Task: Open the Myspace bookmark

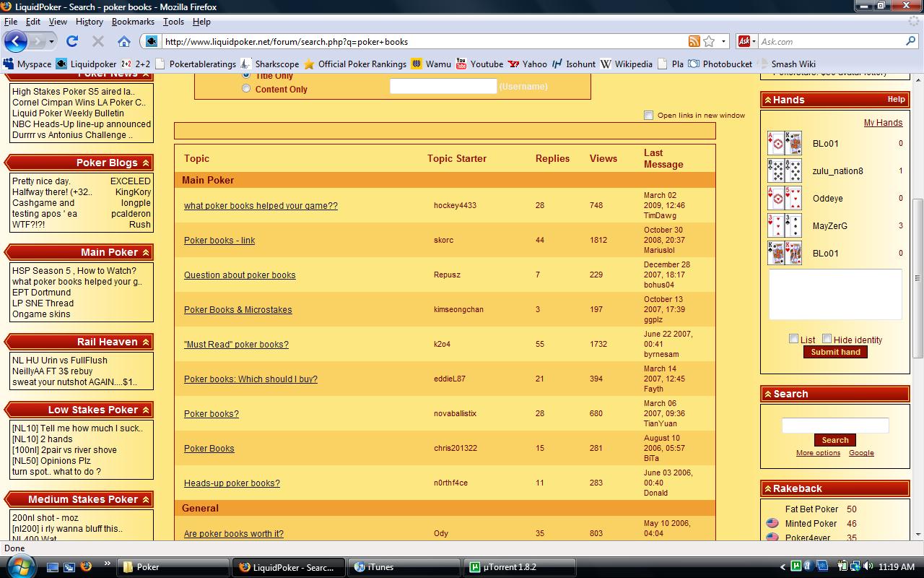Action: click(x=28, y=64)
